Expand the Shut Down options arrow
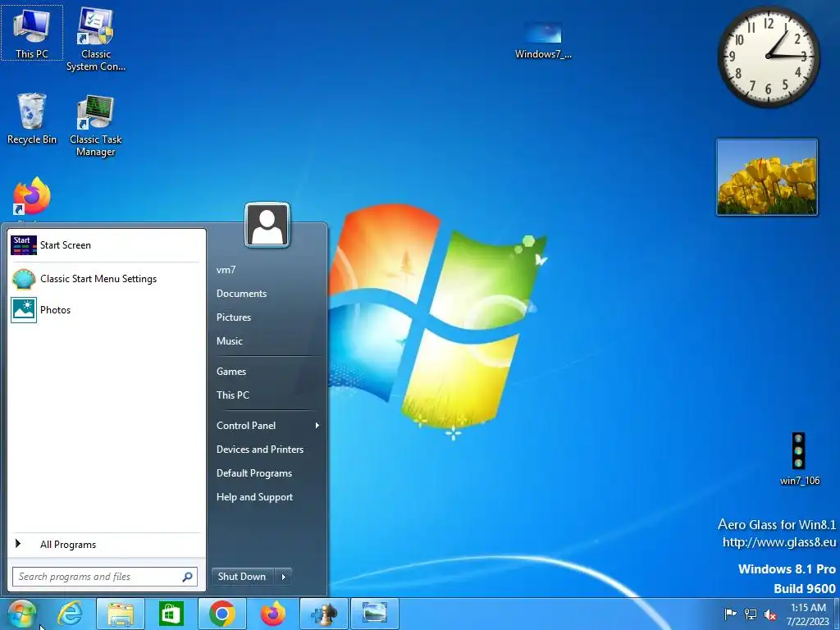Image resolution: width=840 pixels, height=630 pixels. coord(283,577)
